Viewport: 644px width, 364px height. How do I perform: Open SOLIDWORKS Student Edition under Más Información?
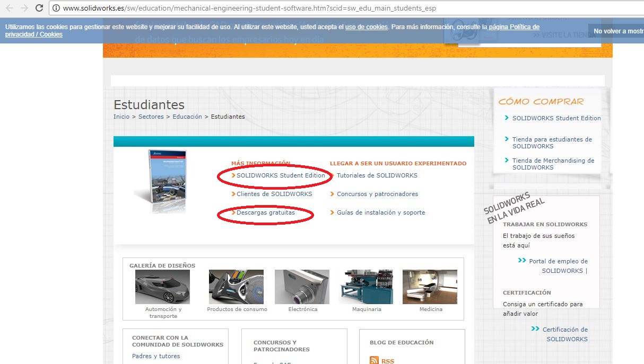[x=281, y=175]
